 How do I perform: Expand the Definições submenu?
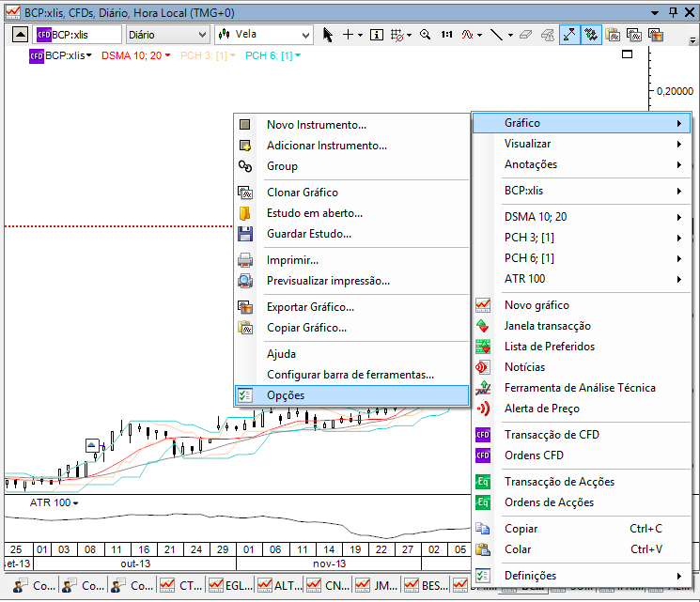(582, 576)
